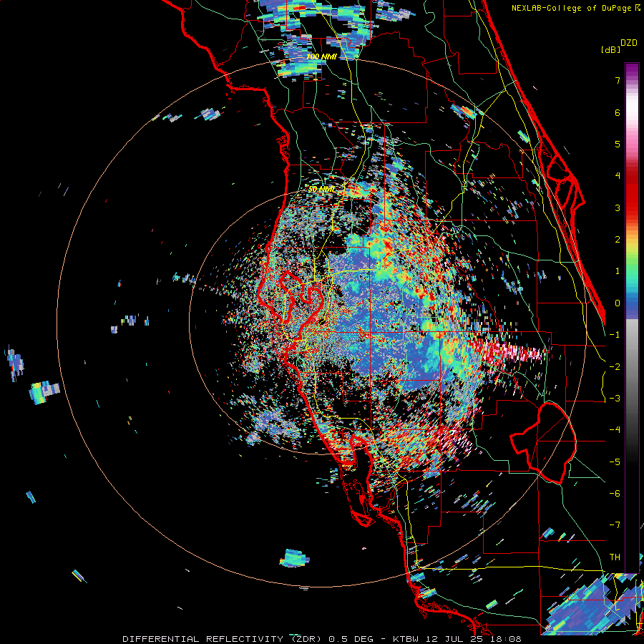Click the [dB] units label
The width and height of the screenshot is (644, 644).
[x=611, y=49]
